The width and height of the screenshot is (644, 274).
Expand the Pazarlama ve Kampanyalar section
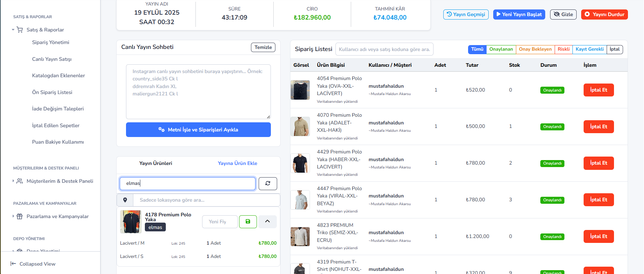point(13,216)
